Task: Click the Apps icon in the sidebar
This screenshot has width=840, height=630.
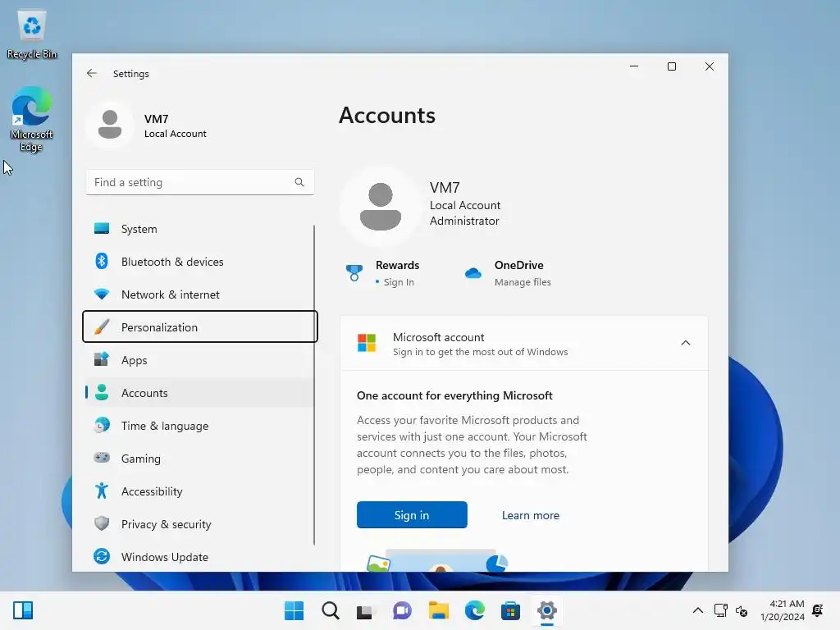Action: [102, 359]
